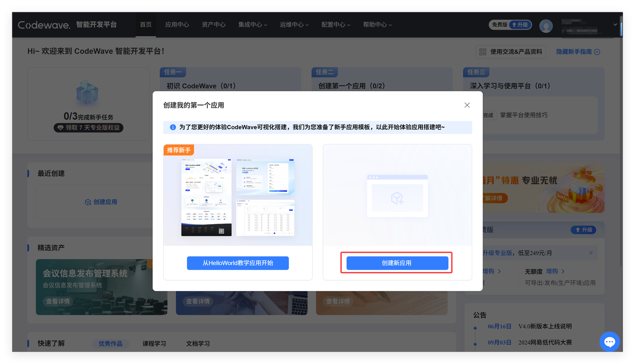The width and height of the screenshot is (635, 364).
Task: Select the 优秀作品 tab
Action: 111,344
